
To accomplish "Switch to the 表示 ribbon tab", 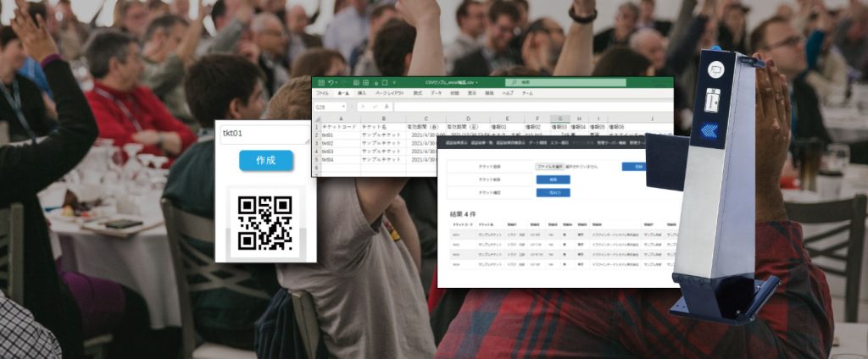I will 472,93.
